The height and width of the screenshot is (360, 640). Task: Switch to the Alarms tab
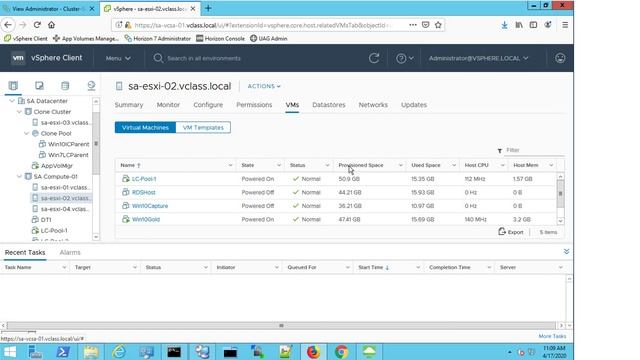coord(70,252)
